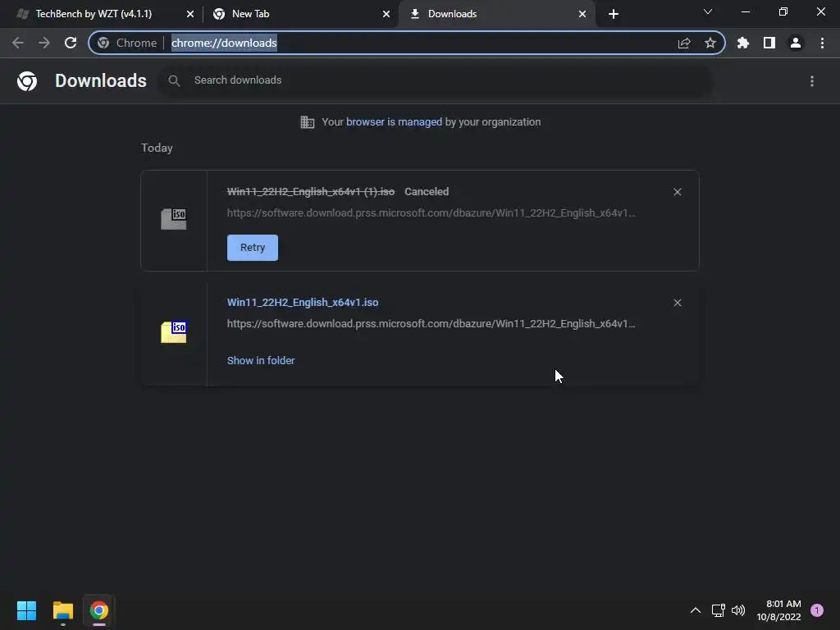
Task: Open the Extensions puzzle icon
Action: tap(743, 43)
